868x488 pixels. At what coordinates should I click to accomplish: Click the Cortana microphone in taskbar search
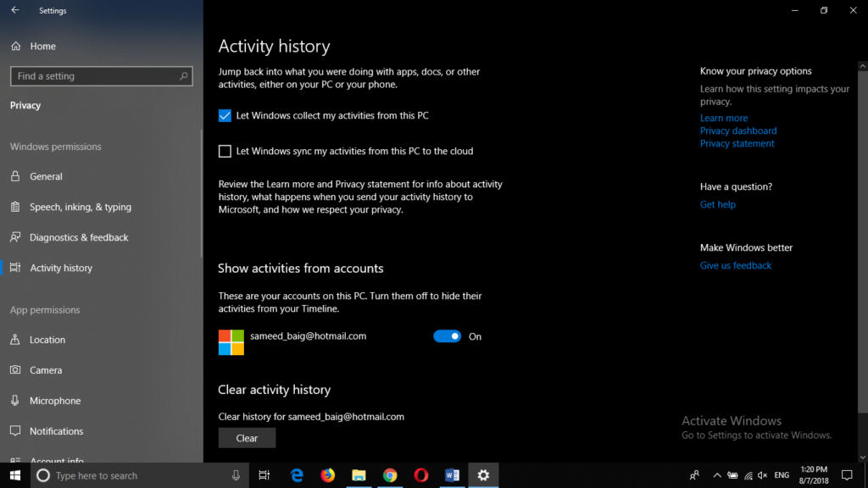[x=236, y=475]
